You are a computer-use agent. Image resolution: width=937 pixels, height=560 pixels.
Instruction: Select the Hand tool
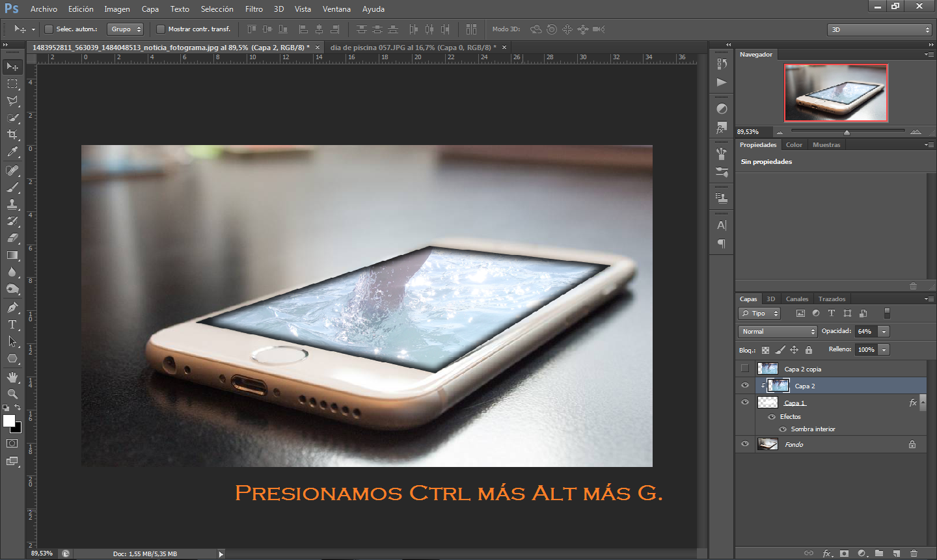pos(12,377)
